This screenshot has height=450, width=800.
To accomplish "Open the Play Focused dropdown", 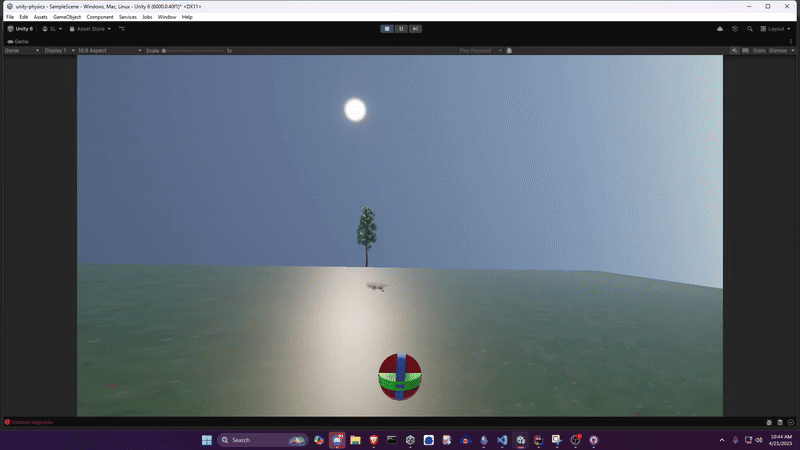I will [x=480, y=51].
